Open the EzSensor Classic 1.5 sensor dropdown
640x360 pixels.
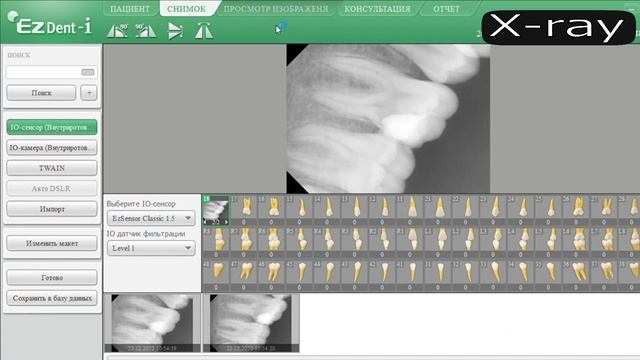tap(151, 218)
